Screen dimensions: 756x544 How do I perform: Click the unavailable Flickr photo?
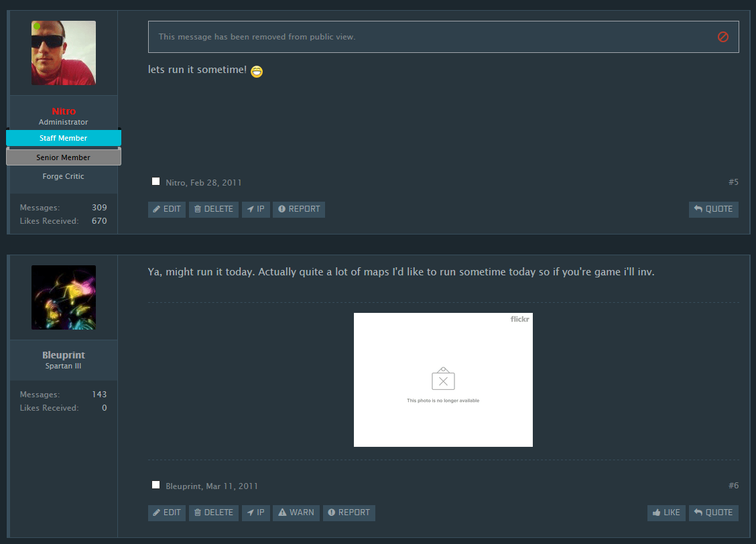(443, 380)
